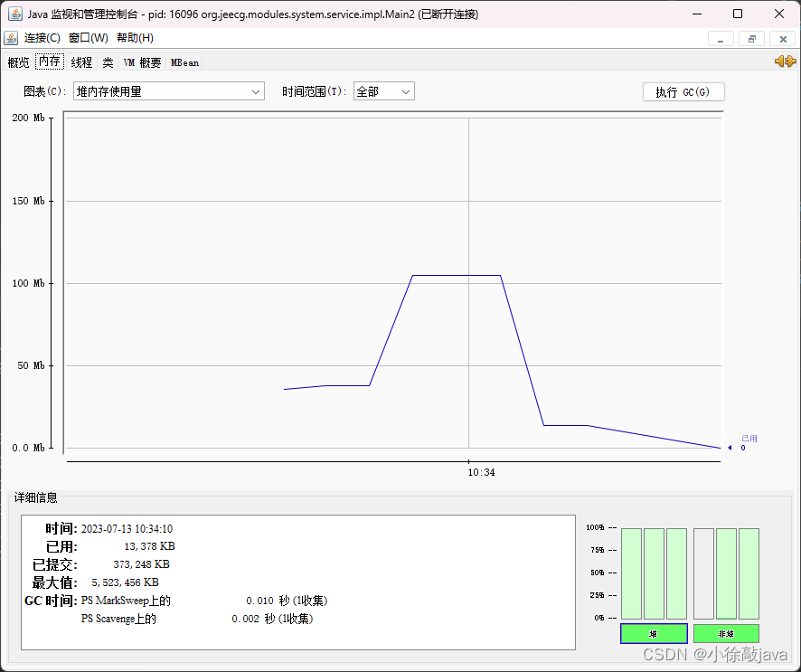Switch to the 概览 tab
This screenshot has width=801, height=672.
pyautogui.click(x=18, y=62)
